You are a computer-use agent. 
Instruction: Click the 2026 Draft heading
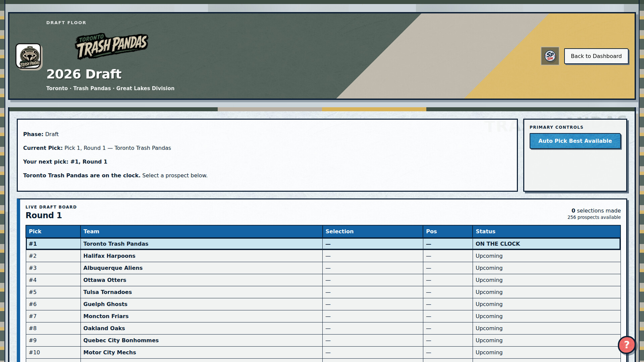click(x=84, y=74)
